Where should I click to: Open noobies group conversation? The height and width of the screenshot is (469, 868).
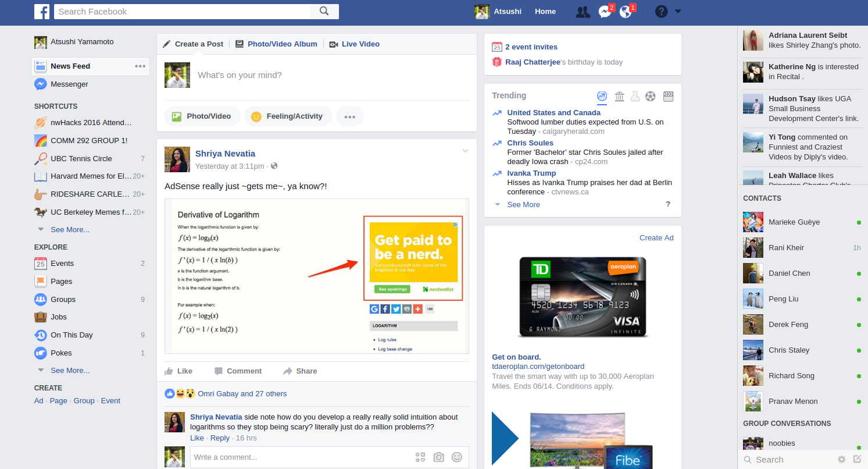pos(802,445)
